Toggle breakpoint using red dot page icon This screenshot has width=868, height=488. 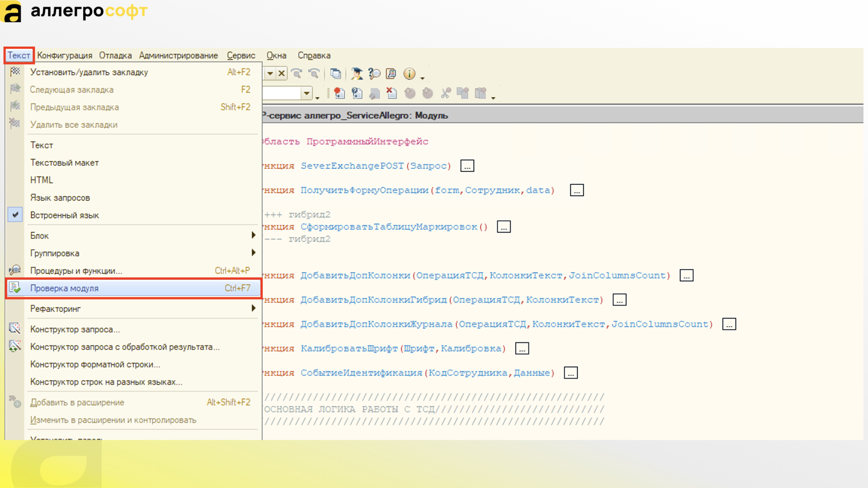[x=339, y=93]
